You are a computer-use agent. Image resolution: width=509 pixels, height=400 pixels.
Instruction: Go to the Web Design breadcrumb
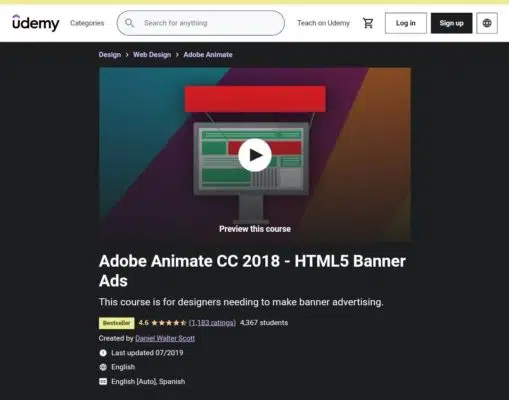point(152,55)
